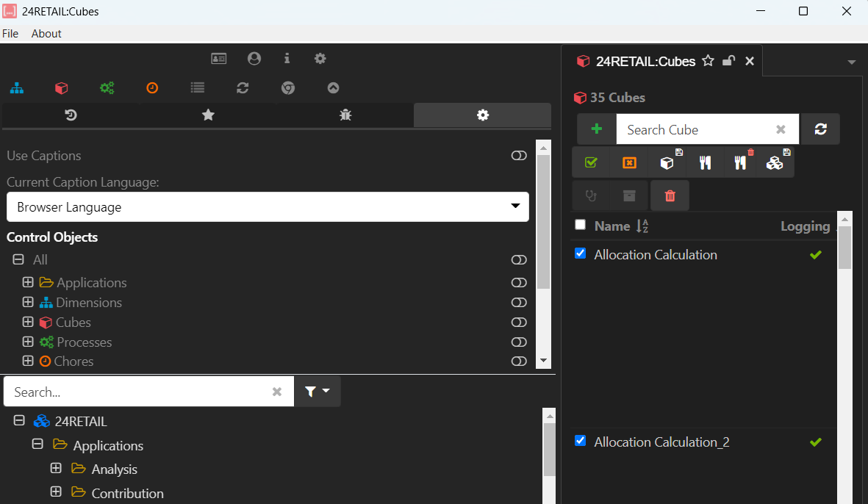Viewport: 868px width, 504px height.
Task: Click the red trash delete button
Action: tap(670, 196)
